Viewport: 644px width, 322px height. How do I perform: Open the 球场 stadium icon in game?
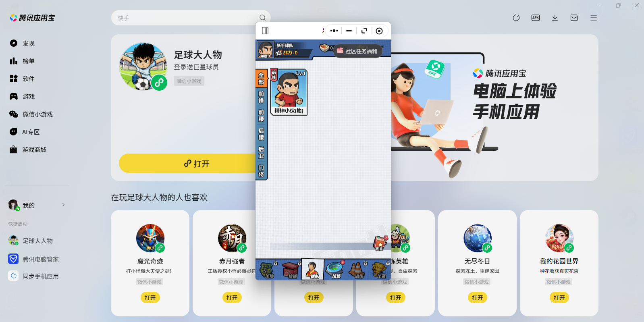[334, 270]
